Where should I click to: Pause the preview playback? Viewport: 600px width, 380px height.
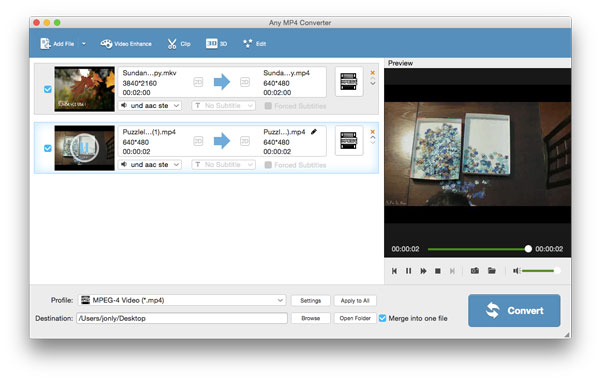coord(409,271)
